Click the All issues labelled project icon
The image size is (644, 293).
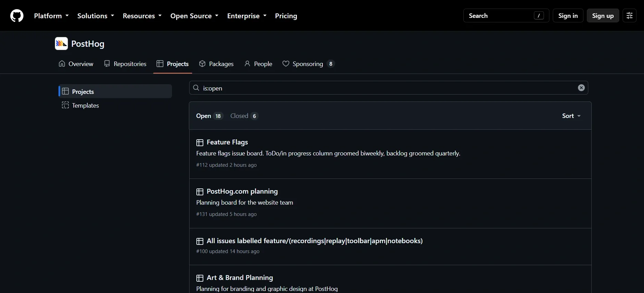tap(200, 241)
